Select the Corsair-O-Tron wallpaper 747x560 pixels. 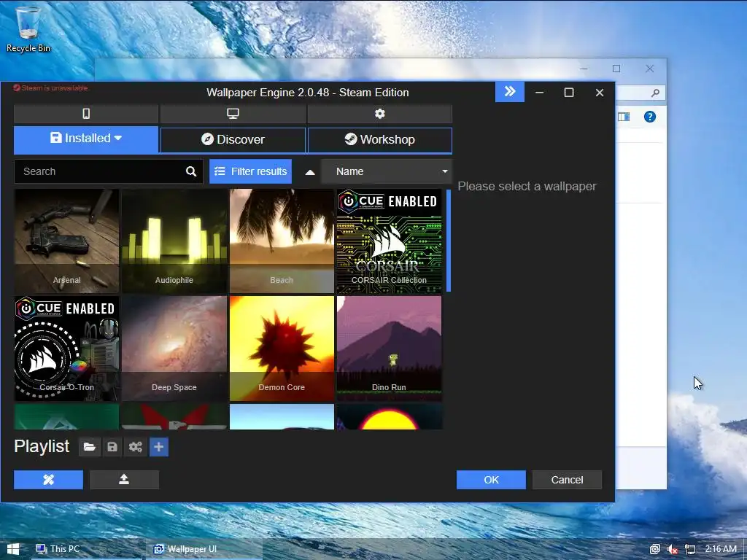(66, 349)
